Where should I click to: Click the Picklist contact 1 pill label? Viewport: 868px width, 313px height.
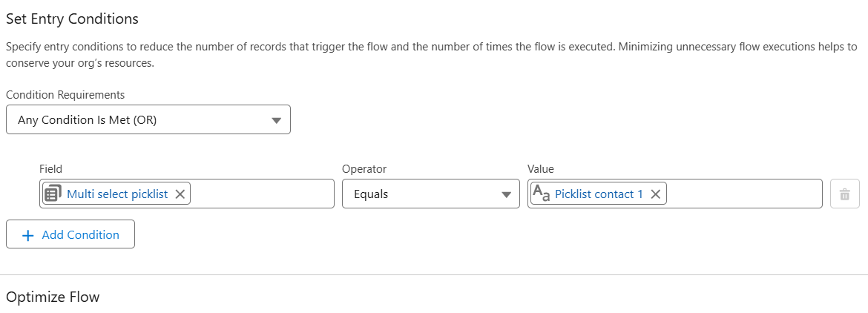pyautogui.click(x=599, y=194)
